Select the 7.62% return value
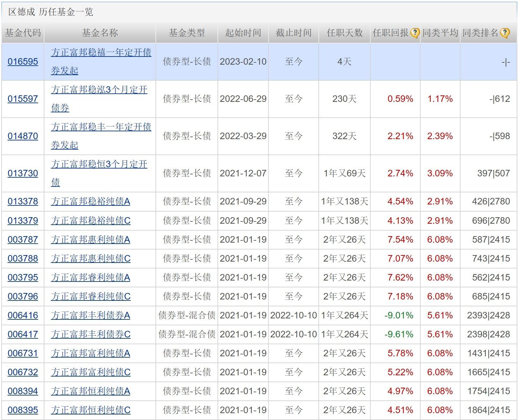Image resolution: width=518 pixels, height=420 pixels. (x=400, y=278)
